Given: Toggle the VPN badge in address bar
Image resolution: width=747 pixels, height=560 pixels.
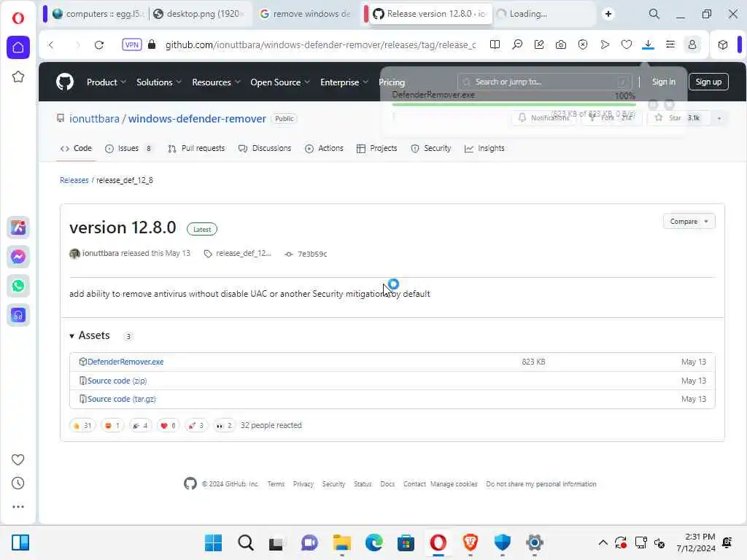Looking at the screenshot, I should [132, 44].
